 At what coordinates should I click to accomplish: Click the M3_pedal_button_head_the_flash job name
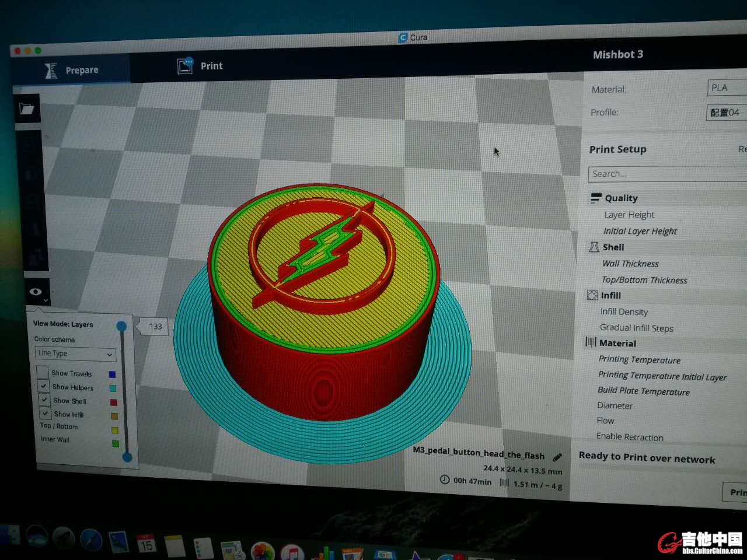coord(479,453)
